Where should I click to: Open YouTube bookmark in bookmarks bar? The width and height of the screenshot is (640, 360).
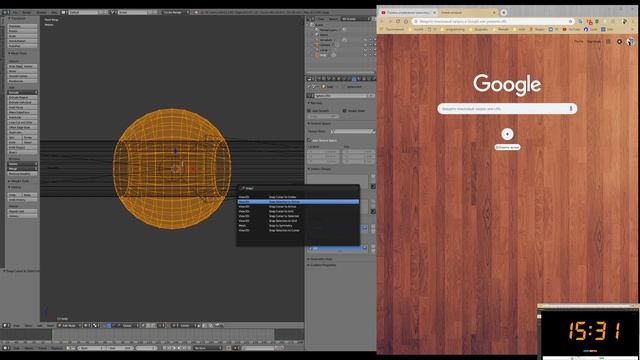click(571, 29)
